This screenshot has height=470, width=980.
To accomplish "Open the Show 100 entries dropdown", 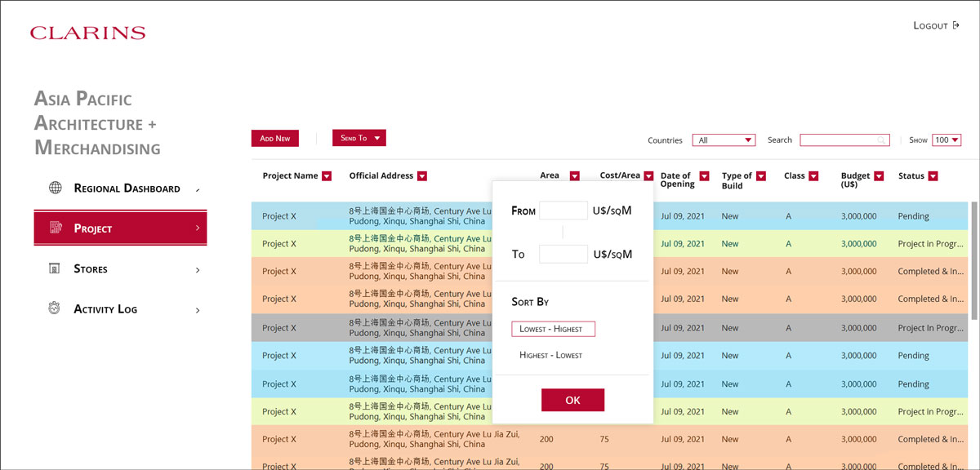I will (947, 140).
